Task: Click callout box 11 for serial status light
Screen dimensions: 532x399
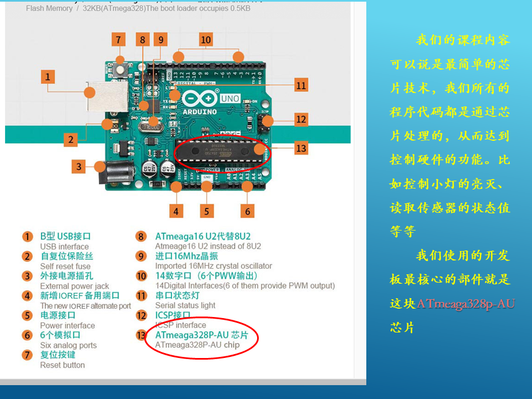Action: click(300, 85)
